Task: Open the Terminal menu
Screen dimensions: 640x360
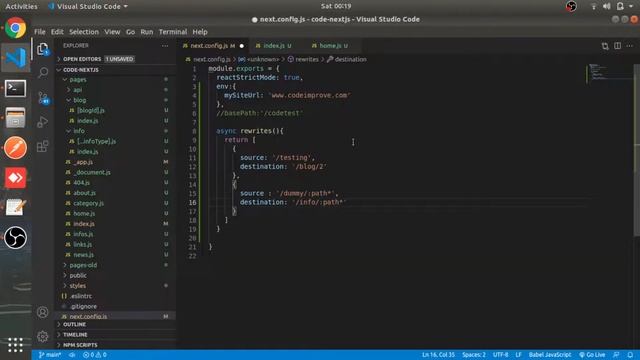Action: click(173, 32)
